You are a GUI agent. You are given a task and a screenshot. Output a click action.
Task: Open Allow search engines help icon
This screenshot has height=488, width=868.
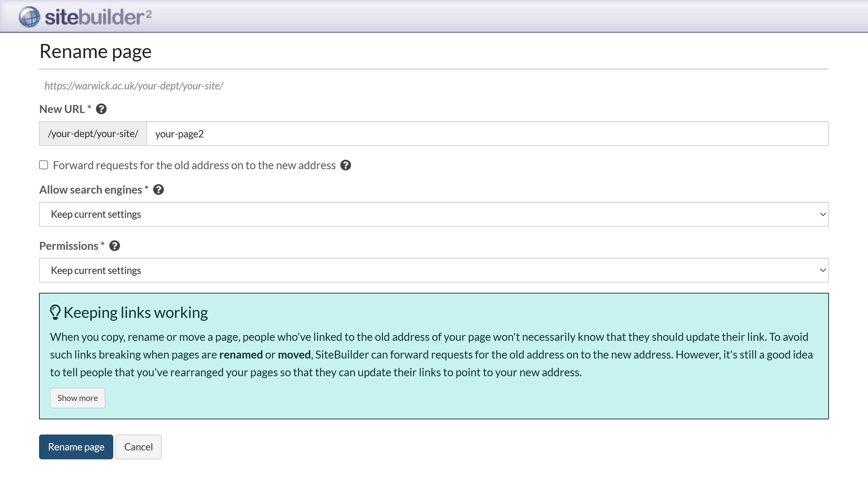(x=158, y=190)
